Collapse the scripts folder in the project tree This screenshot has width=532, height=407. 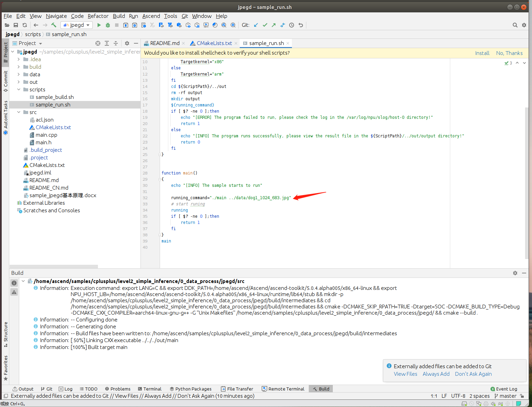pos(19,90)
